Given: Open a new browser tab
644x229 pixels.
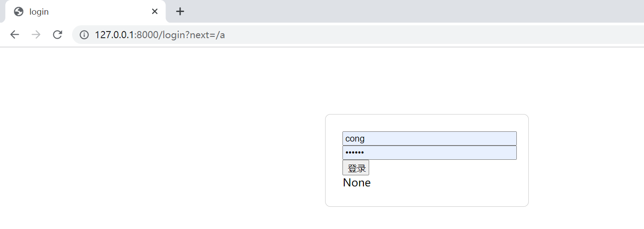Looking at the screenshot, I should pos(180,12).
